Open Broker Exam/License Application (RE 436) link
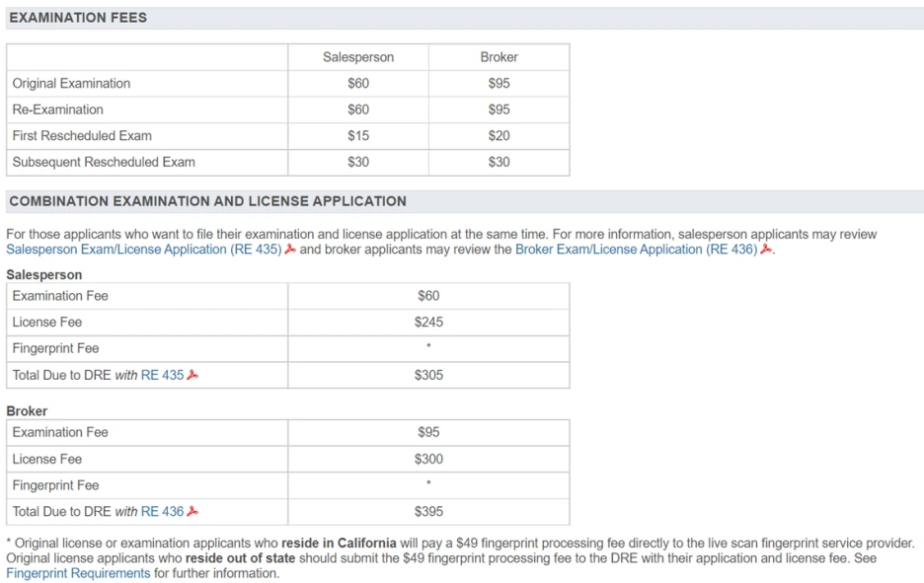The height and width of the screenshot is (583, 924). [636, 250]
